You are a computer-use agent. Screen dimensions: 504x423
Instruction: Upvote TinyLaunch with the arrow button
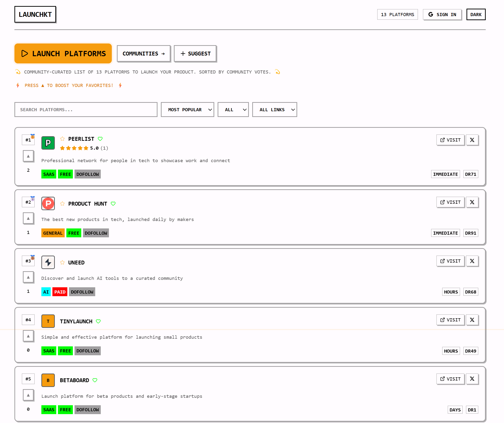pyautogui.click(x=28, y=336)
